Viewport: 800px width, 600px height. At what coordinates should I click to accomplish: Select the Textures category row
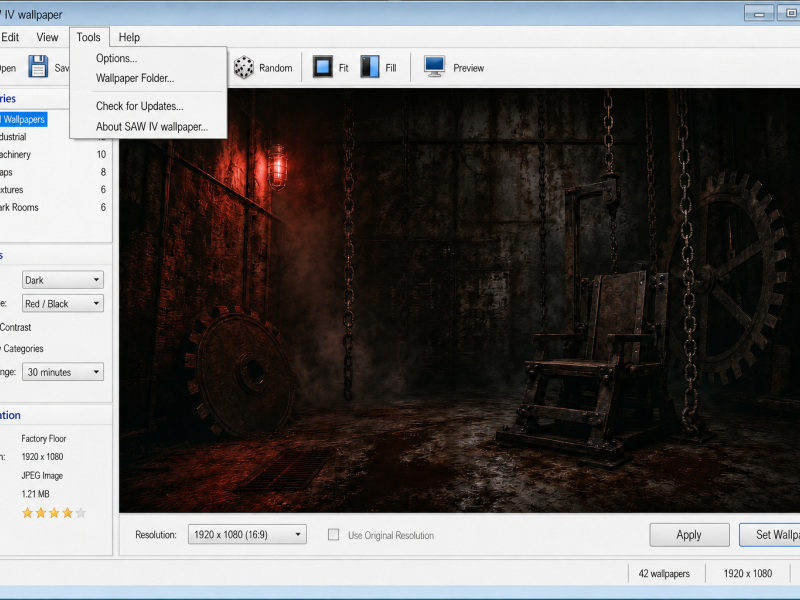tap(55, 190)
